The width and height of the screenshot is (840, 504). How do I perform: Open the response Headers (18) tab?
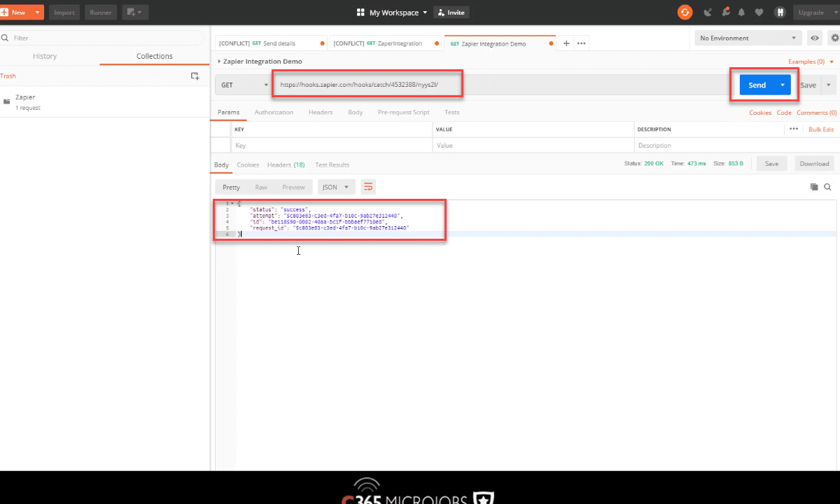(286, 164)
